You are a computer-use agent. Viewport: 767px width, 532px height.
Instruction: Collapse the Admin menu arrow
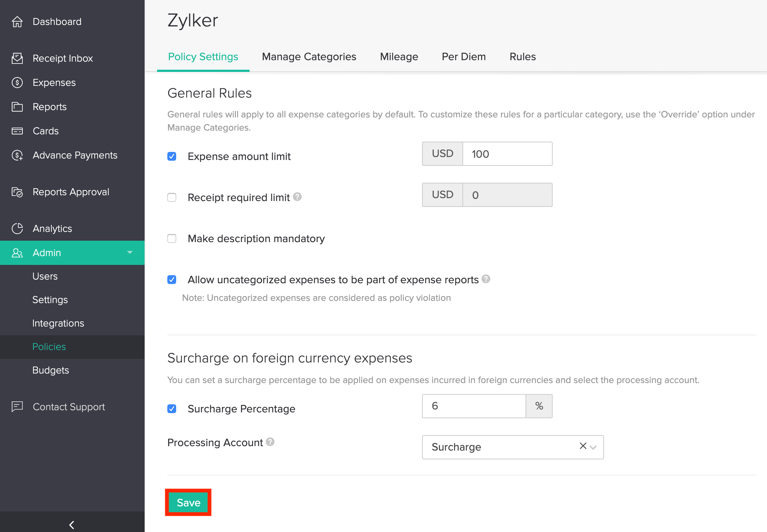coord(130,252)
